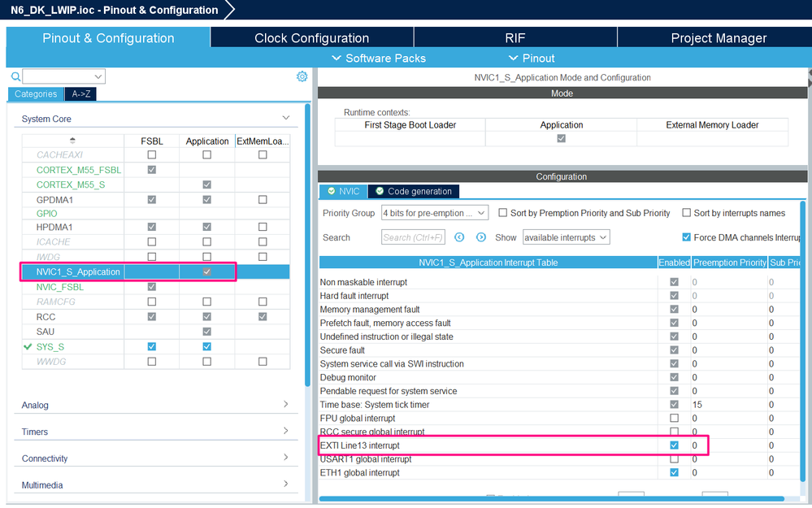Select NVIC1_S_Application in the tree

coord(78,271)
